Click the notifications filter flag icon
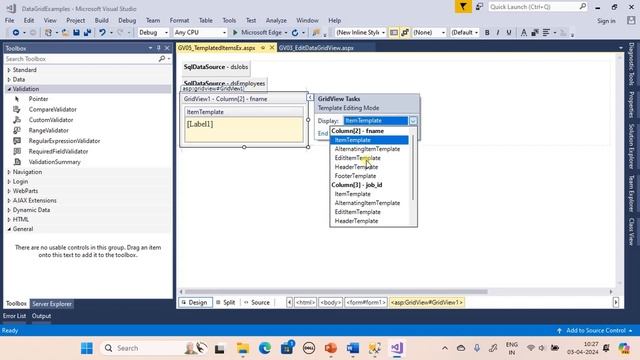 coord(463,7)
